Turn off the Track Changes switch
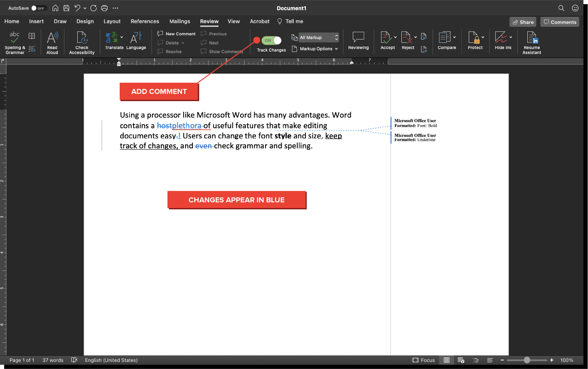588x369 pixels. (x=271, y=40)
